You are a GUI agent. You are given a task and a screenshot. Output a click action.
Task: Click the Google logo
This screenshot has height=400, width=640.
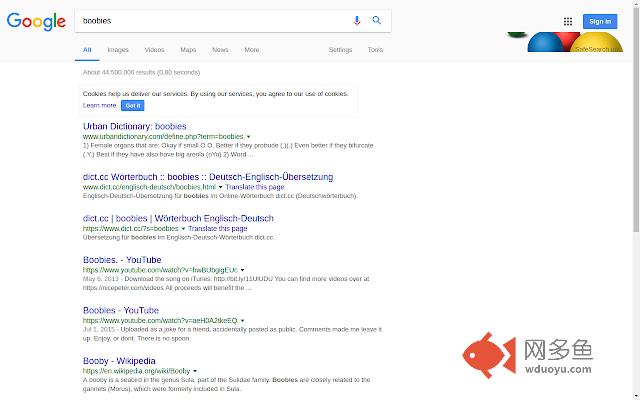click(36, 21)
